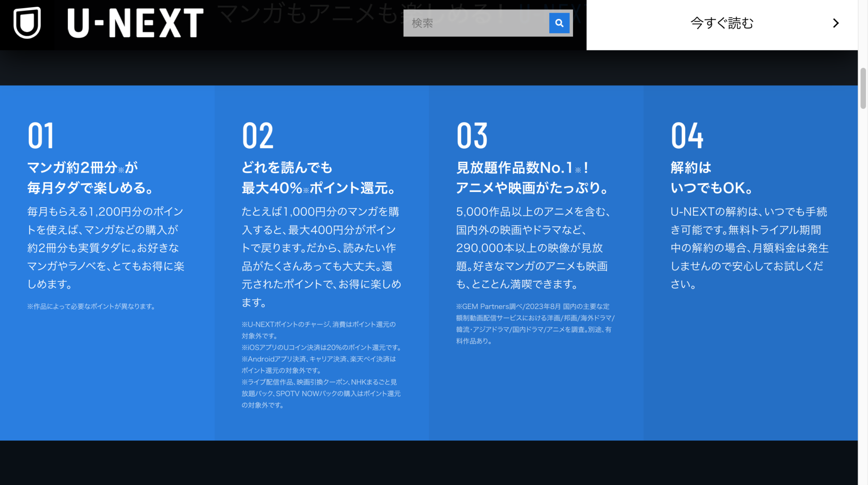The width and height of the screenshot is (868, 485).
Task: Click footnote about iOSアプリのUコイン決済
Action: tap(321, 347)
